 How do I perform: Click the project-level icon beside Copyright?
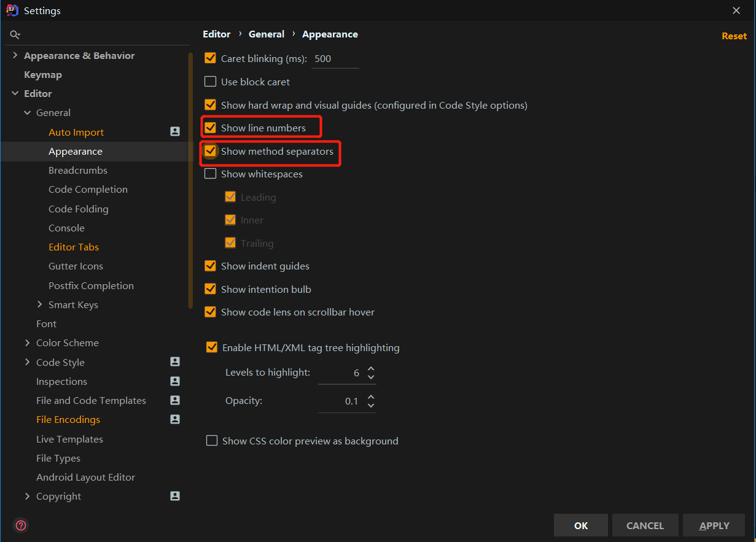pos(175,496)
